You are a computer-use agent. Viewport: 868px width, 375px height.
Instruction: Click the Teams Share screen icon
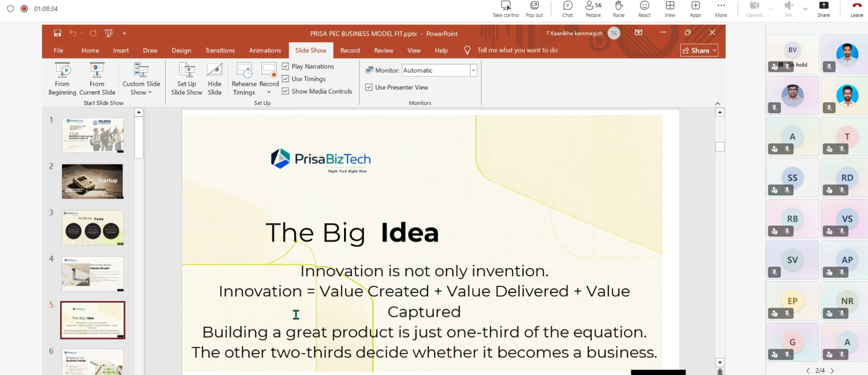pyautogui.click(x=824, y=5)
